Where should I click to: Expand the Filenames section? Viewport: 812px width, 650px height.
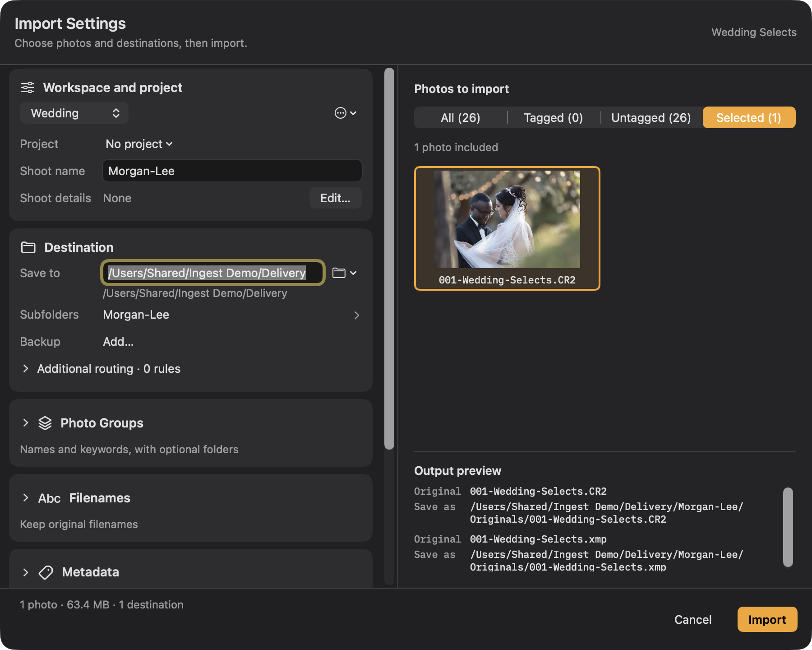point(26,498)
